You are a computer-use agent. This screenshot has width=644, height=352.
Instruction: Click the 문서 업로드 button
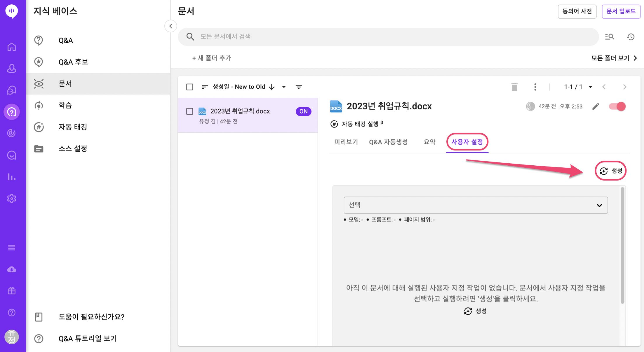(x=621, y=11)
